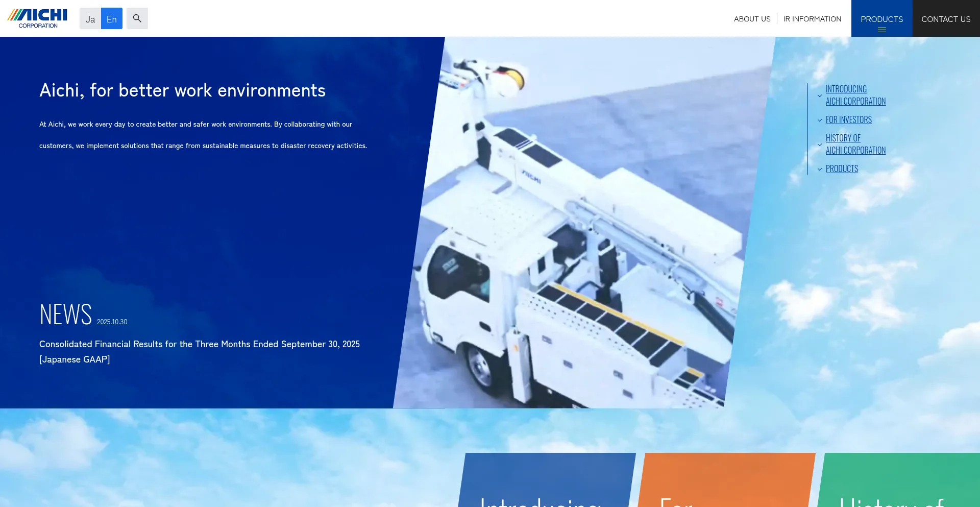Click the chevron beside Products side link

(820, 170)
